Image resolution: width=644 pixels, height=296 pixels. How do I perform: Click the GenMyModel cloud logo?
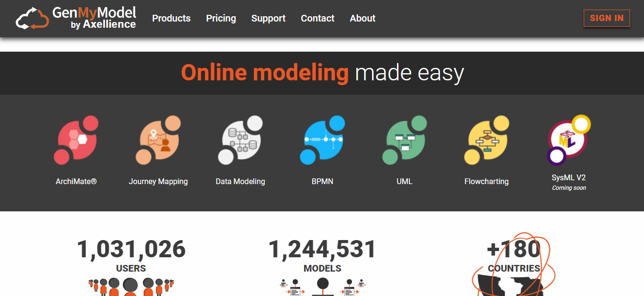(32, 18)
